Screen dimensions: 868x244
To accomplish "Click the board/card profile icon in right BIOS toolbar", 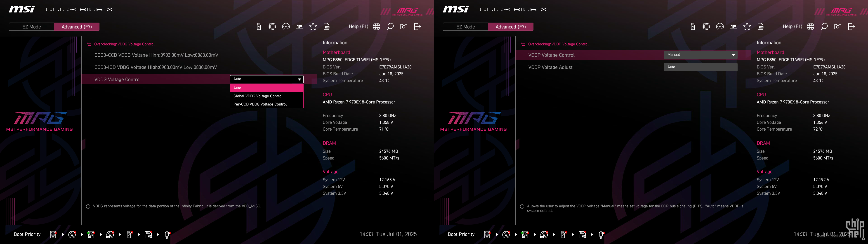I will pyautogui.click(x=734, y=27).
